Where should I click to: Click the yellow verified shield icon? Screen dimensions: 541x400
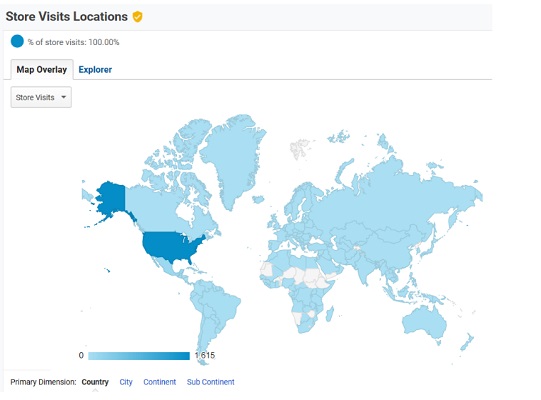[137, 17]
